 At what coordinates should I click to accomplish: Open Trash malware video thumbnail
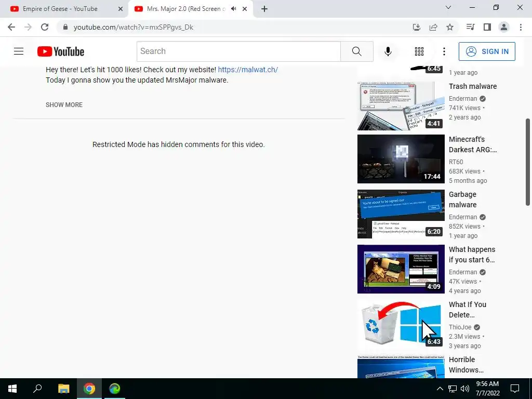[x=401, y=106]
